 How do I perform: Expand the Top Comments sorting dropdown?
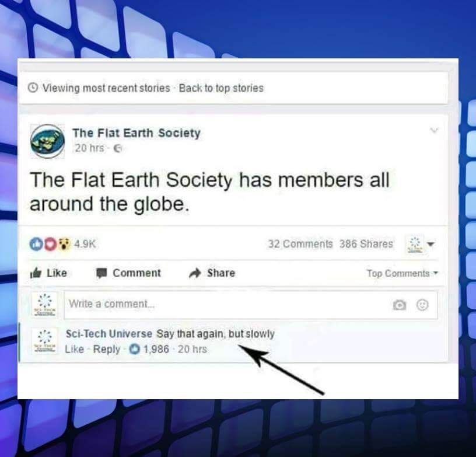click(x=402, y=273)
